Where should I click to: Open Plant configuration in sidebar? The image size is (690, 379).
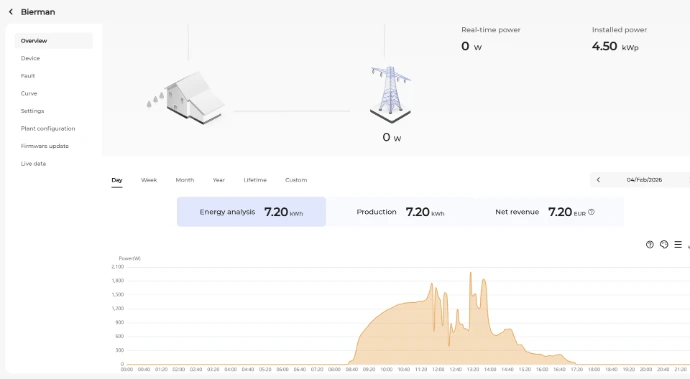(48, 129)
